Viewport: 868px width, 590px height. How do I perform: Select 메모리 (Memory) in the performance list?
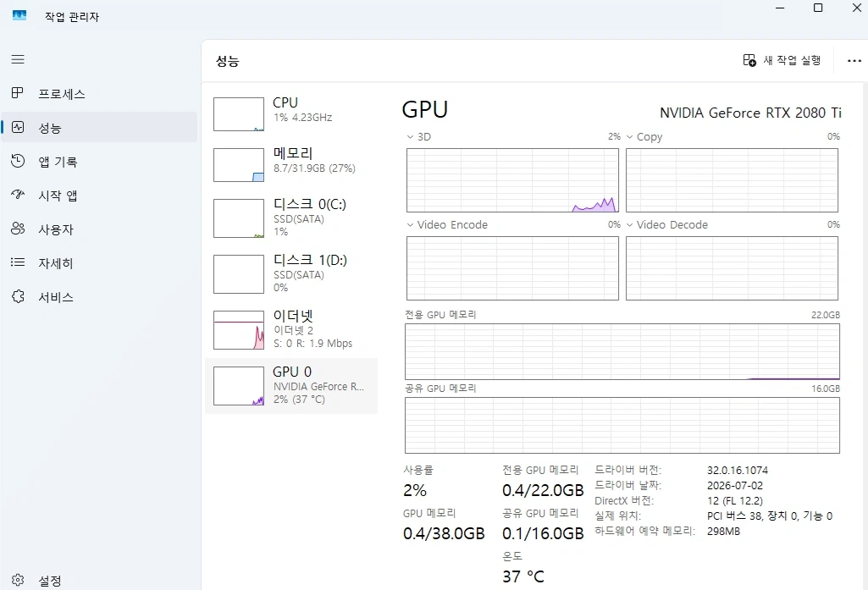[x=291, y=165]
